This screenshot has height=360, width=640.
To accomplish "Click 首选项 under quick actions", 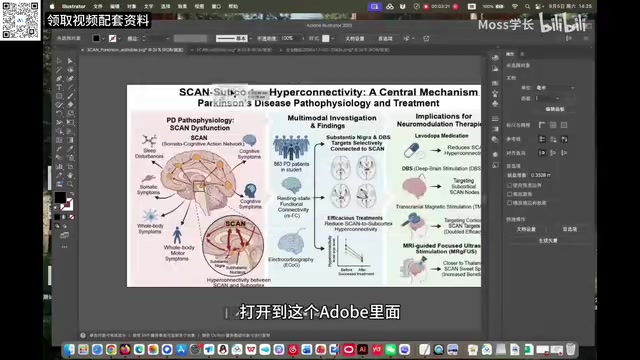I will coord(570,229).
